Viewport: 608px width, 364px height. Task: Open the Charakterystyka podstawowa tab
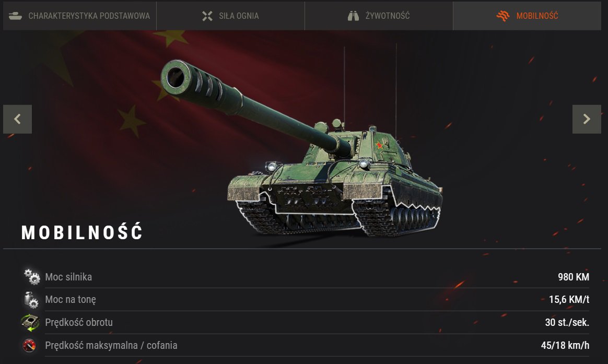point(79,16)
